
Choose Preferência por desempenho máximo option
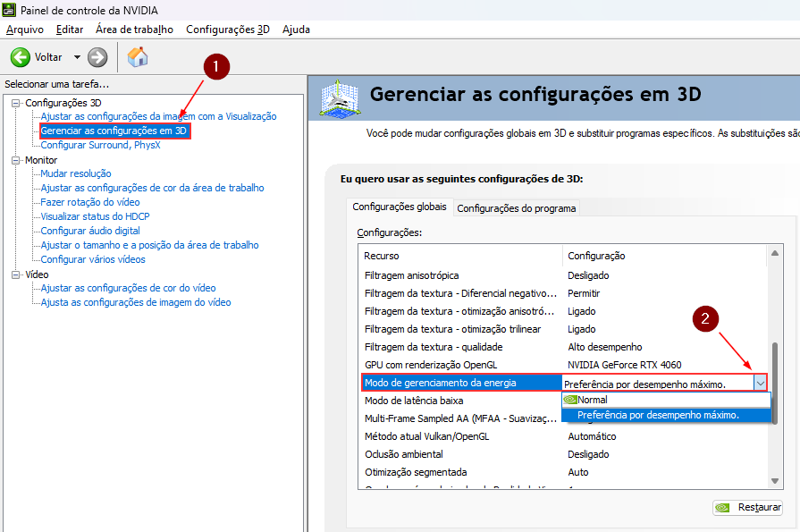(658, 415)
